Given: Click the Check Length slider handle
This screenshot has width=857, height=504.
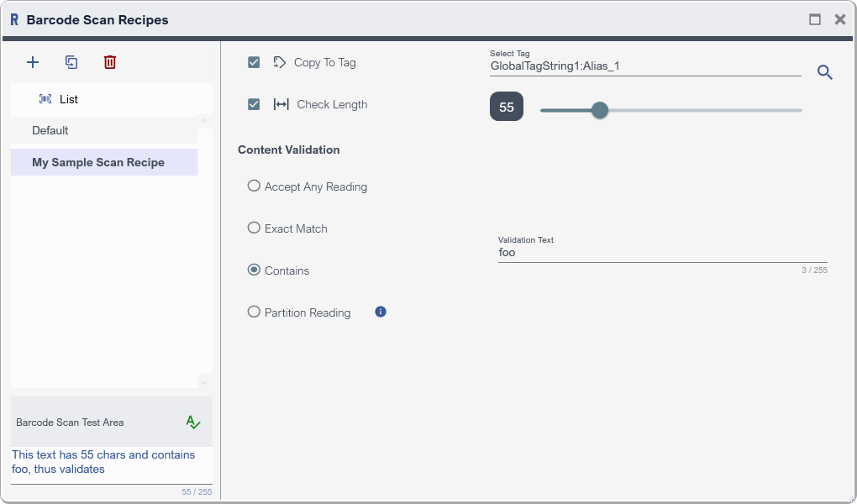Looking at the screenshot, I should 599,110.
